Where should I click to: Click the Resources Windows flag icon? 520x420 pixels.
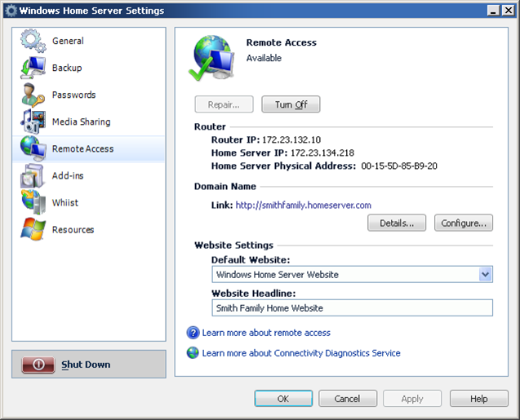pos(33,229)
